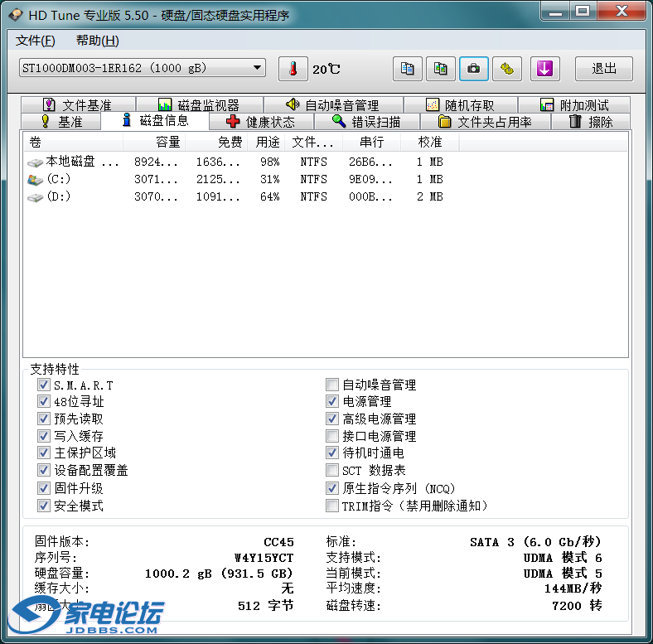Toggle the TRIM指令 checkbox
653x644 pixels.
(332, 506)
